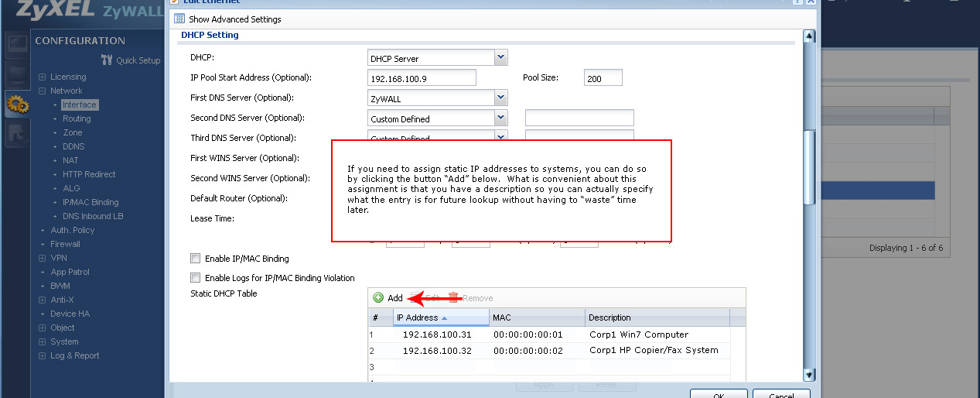The image size is (980, 398).
Task: Open the First DNS Server dropdown
Action: pyautogui.click(x=501, y=98)
